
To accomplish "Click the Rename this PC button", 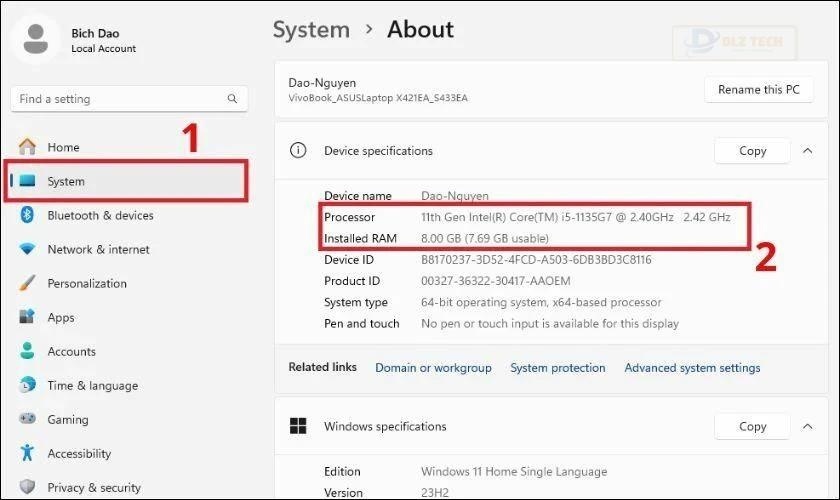I will click(758, 89).
